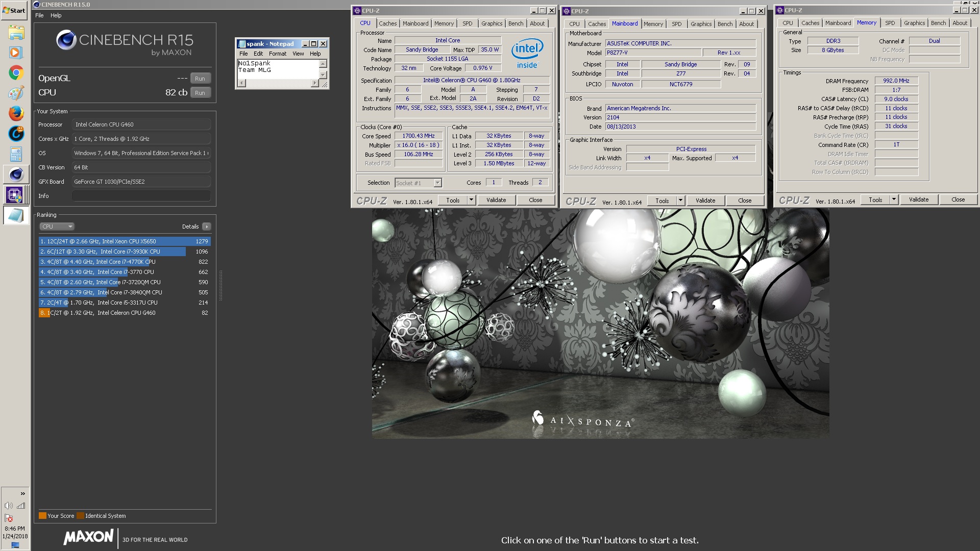Switch to SPD tab in Memory CPU-Z window
Viewport: 980px width, 551px height.
click(890, 23)
